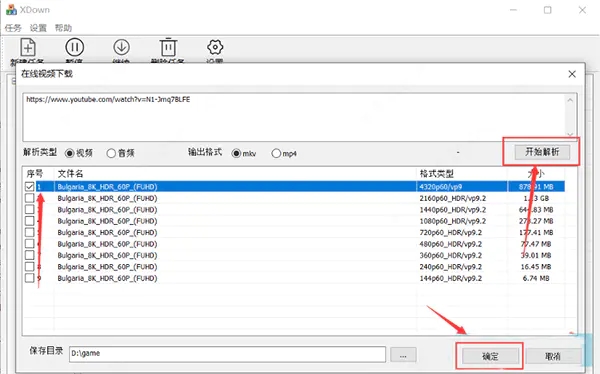Click the 2160p60_HDR/vp9.2 format cell
Viewport: 600px width, 374px height.
tap(453, 198)
